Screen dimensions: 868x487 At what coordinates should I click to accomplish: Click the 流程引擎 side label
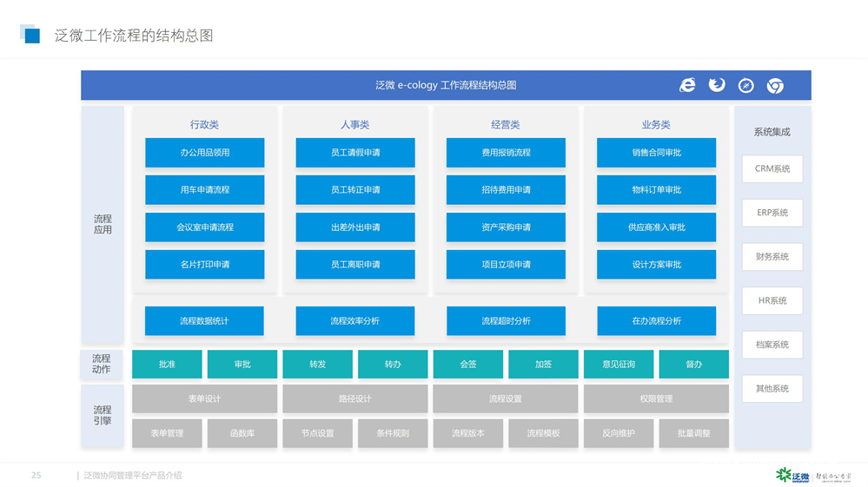tap(103, 415)
